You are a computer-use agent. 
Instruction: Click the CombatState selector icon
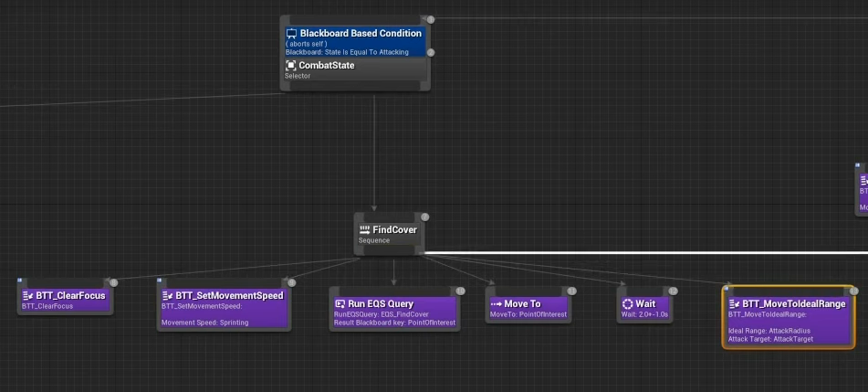coord(291,66)
